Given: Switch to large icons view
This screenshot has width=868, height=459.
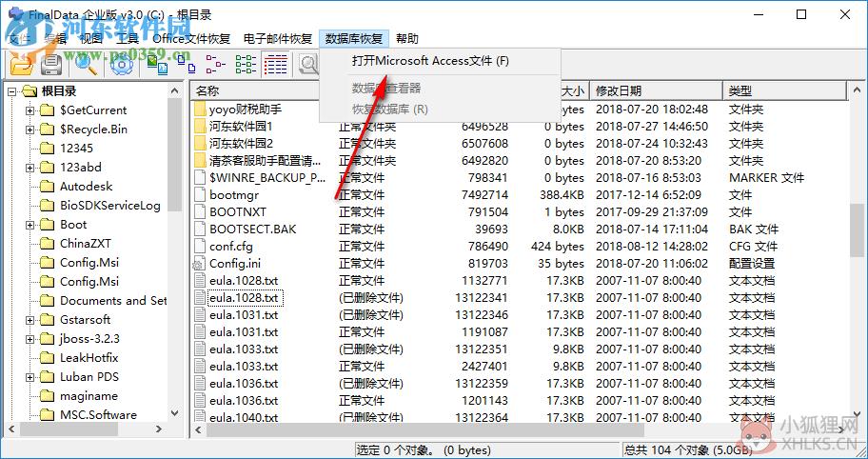Looking at the screenshot, I should click(157, 64).
